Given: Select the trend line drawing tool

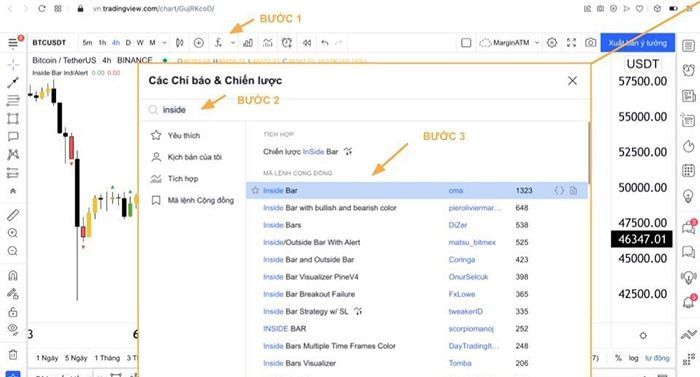Looking at the screenshot, I should click(x=13, y=83).
